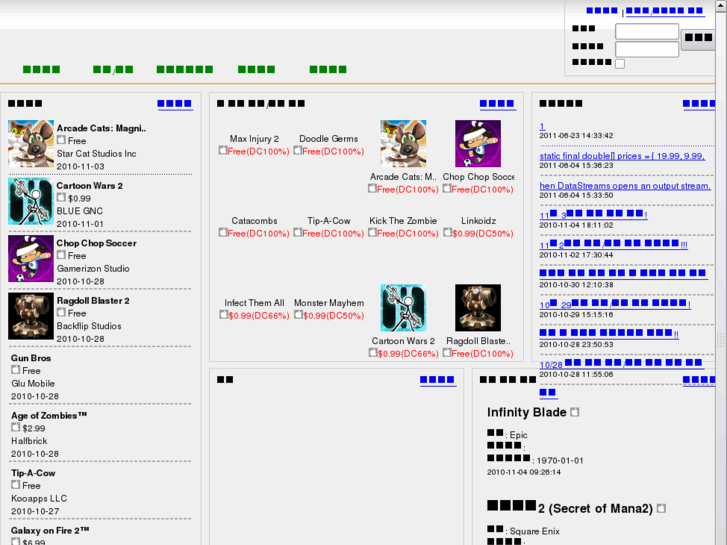Viewport: 727px width, 545px height.
Task: Click the small icon beside Free under Tip-A-Cow in the left list
Action: [x=16, y=485]
